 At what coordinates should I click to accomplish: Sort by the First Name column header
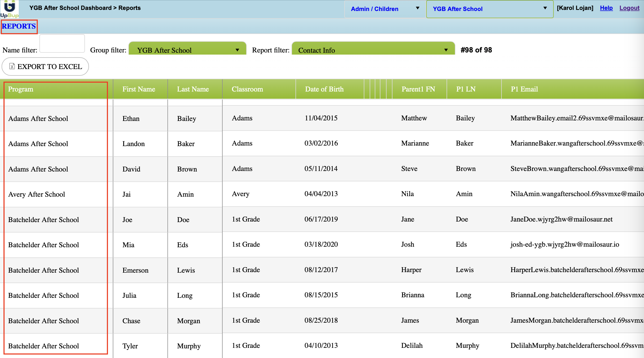coord(139,89)
